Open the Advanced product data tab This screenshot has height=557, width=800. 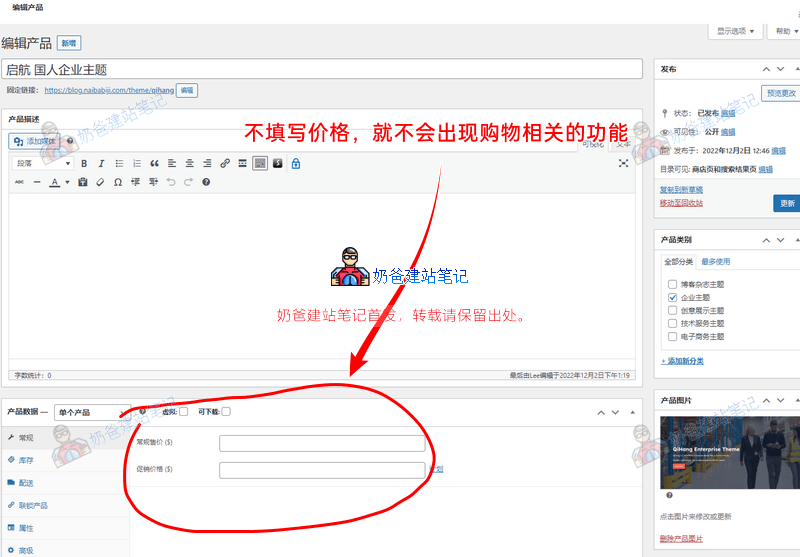65,550
